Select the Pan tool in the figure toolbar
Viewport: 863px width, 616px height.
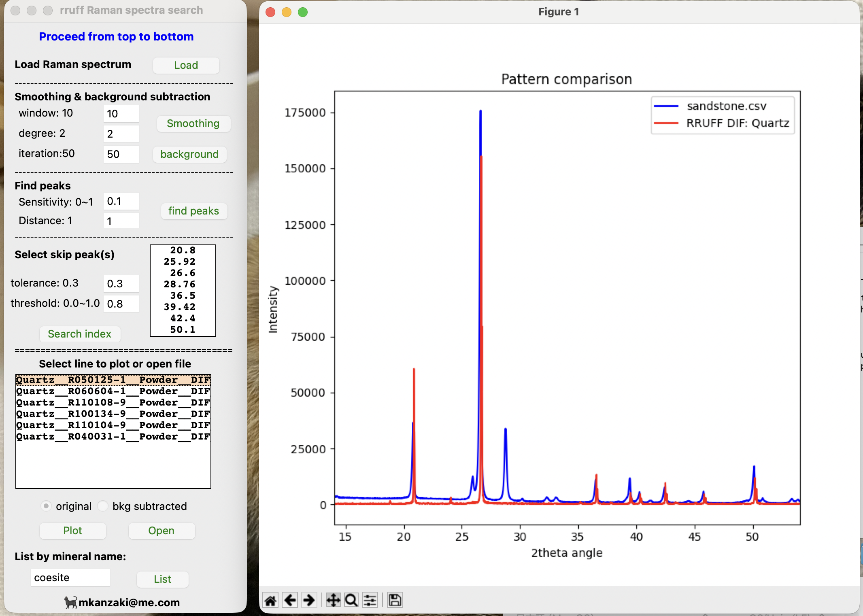click(x=333, y=600)
